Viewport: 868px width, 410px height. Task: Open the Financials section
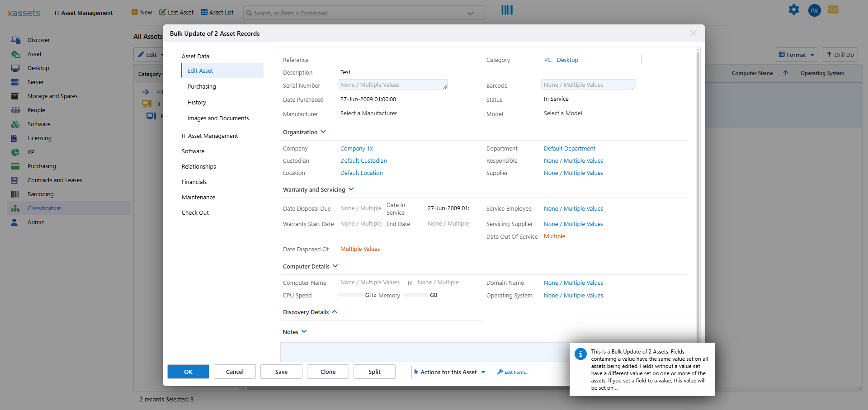194,182
